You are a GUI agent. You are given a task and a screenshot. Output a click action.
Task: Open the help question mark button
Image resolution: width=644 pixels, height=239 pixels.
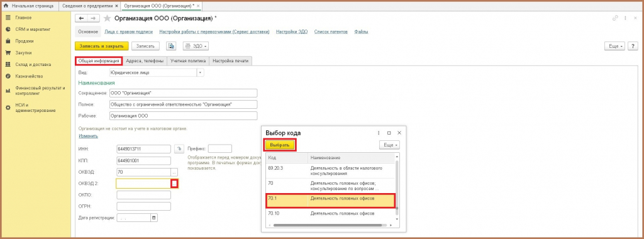(x=633, y=46)
